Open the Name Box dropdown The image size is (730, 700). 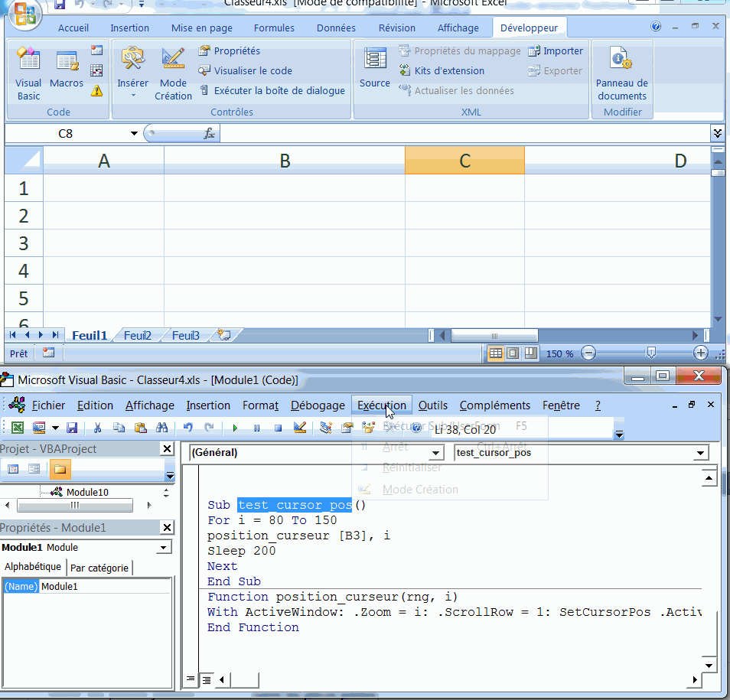coord(134,134)
